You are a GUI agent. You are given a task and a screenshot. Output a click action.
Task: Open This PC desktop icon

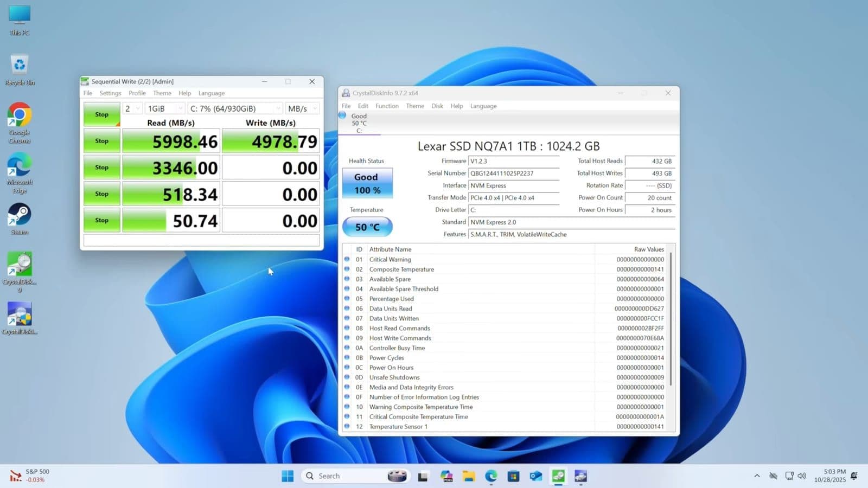pyautogui.click(x=20, y=21)
